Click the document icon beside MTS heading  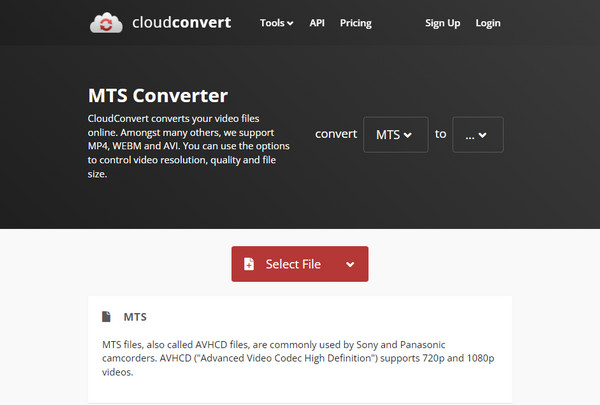pos(106,317)
